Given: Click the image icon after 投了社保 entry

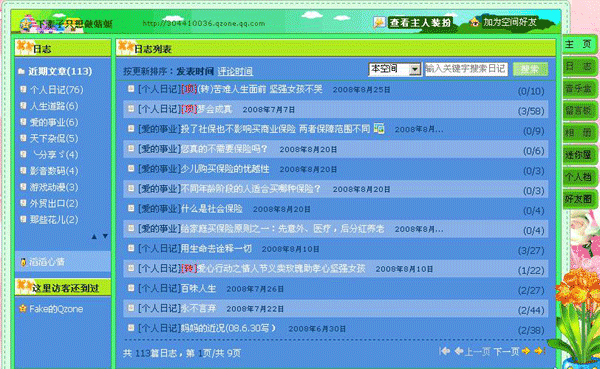Looking at the screenshot, I should (379, 129).
